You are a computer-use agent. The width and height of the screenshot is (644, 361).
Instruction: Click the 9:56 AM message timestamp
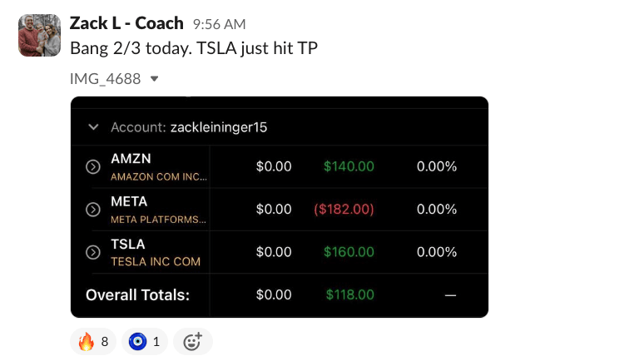(x=219, y=25)
